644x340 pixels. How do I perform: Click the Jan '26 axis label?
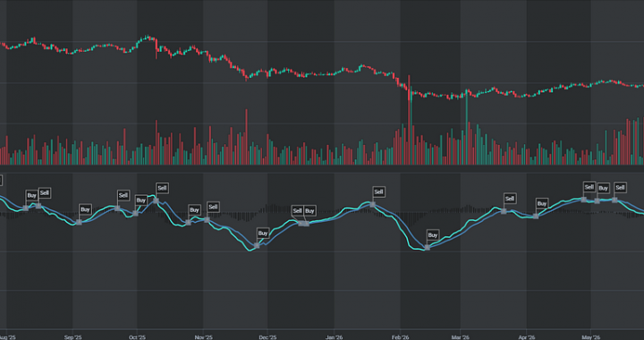pos(334,337)
